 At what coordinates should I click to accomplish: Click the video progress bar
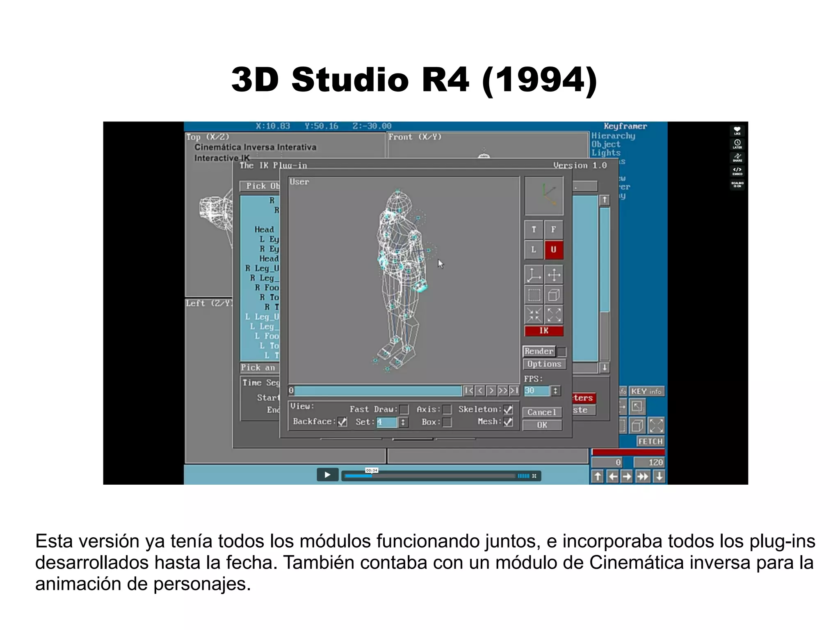429,476
